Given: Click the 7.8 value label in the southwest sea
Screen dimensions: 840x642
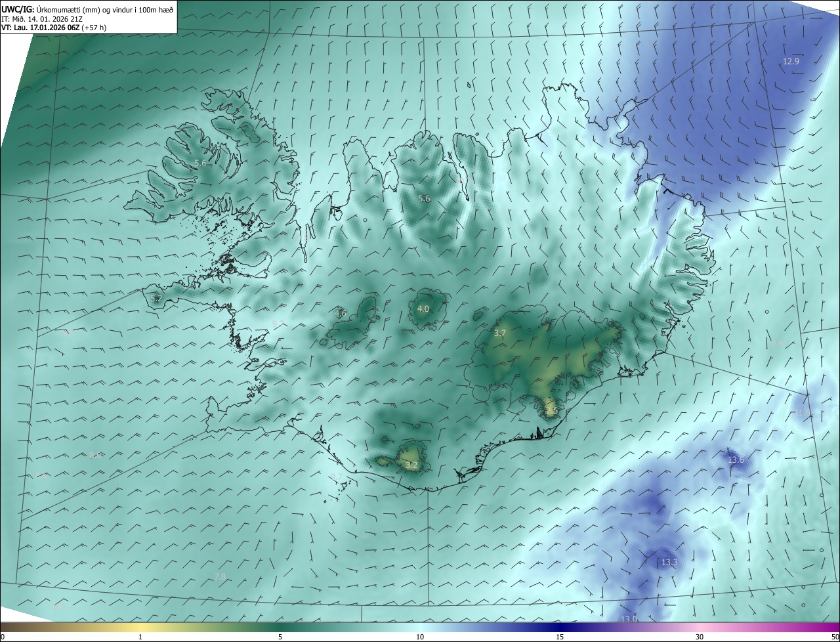Looking at the screenshot, I should 220,576.
